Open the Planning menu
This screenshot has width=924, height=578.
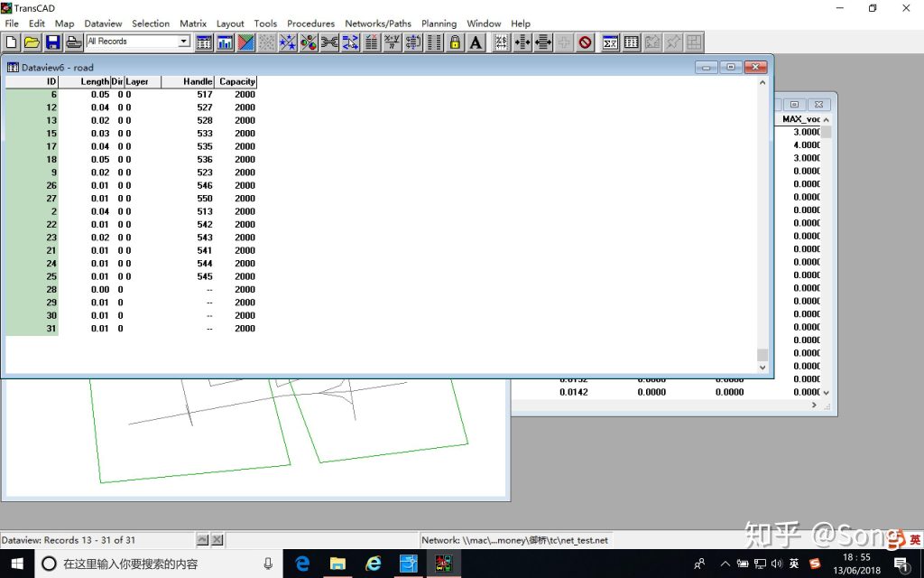pyautogui.click(x=439, y=23)
